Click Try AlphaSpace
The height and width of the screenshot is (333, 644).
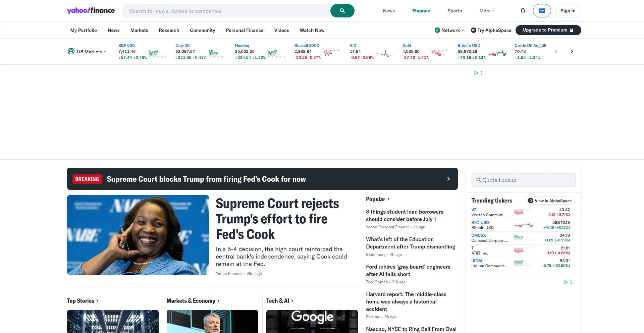click(x=491, y=30)
